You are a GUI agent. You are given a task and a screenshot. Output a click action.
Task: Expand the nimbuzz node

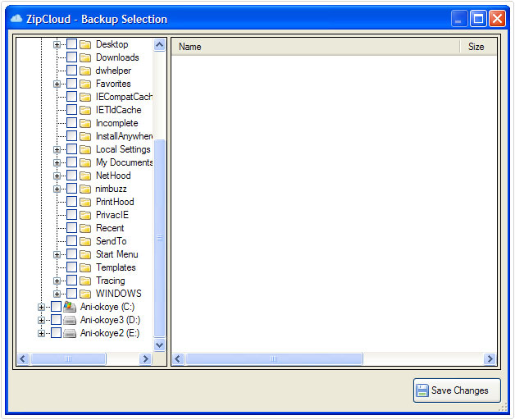tap(57, 189)
